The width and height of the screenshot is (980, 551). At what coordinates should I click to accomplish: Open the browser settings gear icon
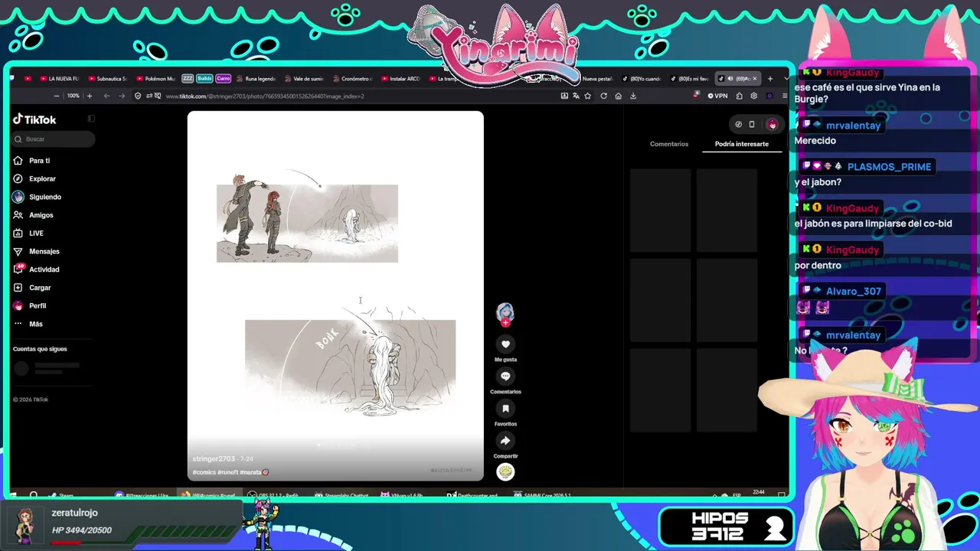click(754, 96)
